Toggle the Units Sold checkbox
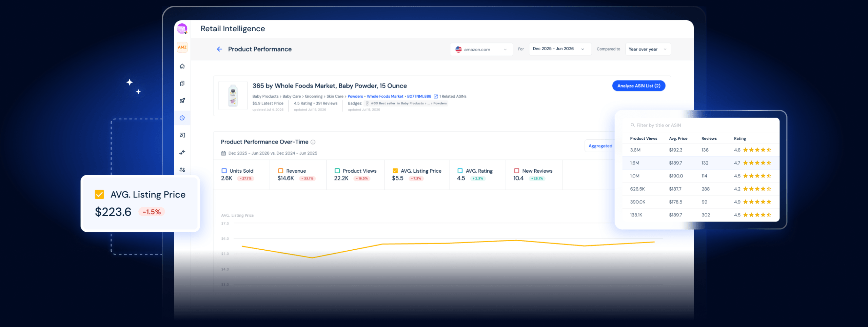Screen dimensions: 868x327 pyautogui.click(x=224, y=171)
